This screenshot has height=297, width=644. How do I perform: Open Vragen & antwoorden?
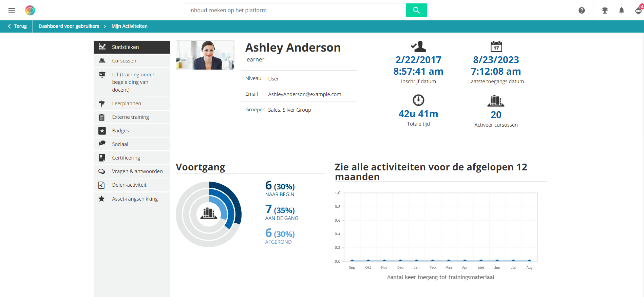coord(132,171)
